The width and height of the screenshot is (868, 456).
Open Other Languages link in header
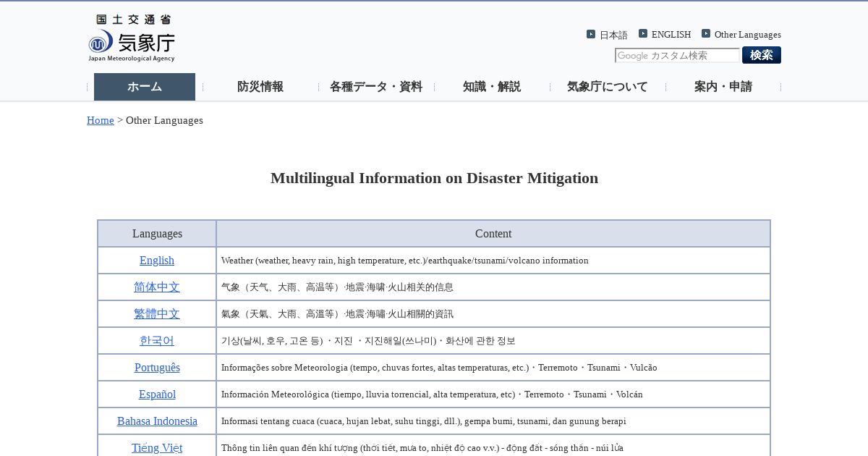[748, 35]
